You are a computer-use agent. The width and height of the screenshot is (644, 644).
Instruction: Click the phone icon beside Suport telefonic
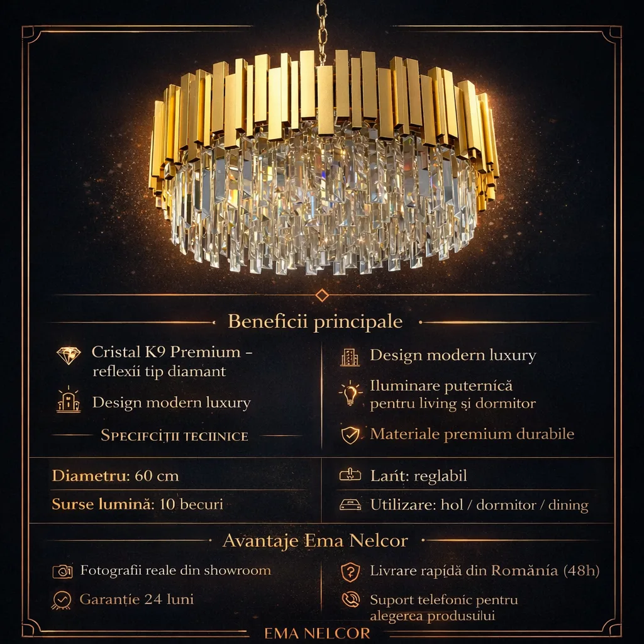click(350, 599)
